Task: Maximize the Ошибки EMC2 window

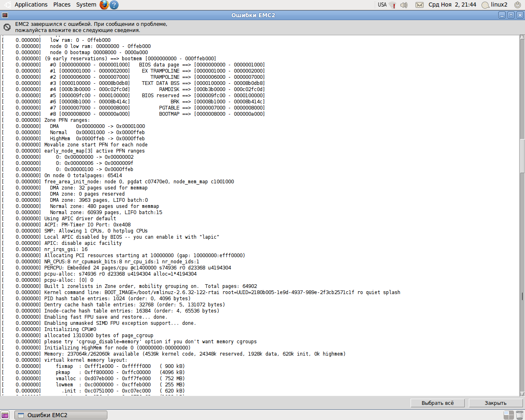Action: pyautogui.click(x=511, y=15)
